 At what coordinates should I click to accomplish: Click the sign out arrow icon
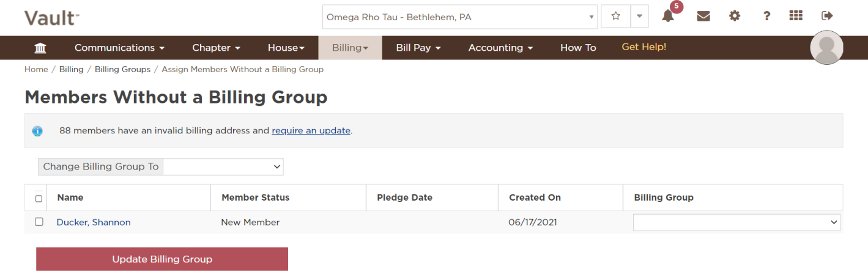[827, 16]
